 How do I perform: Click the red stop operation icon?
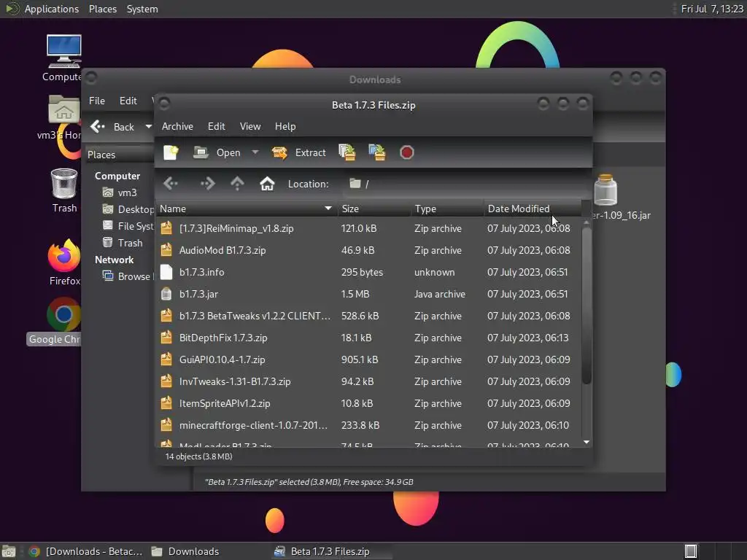click(407, 152)
